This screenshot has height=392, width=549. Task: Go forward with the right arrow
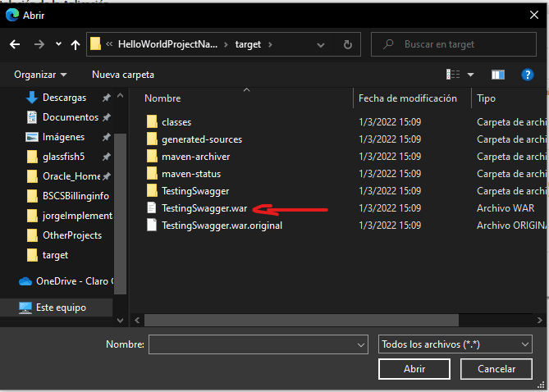39,44
